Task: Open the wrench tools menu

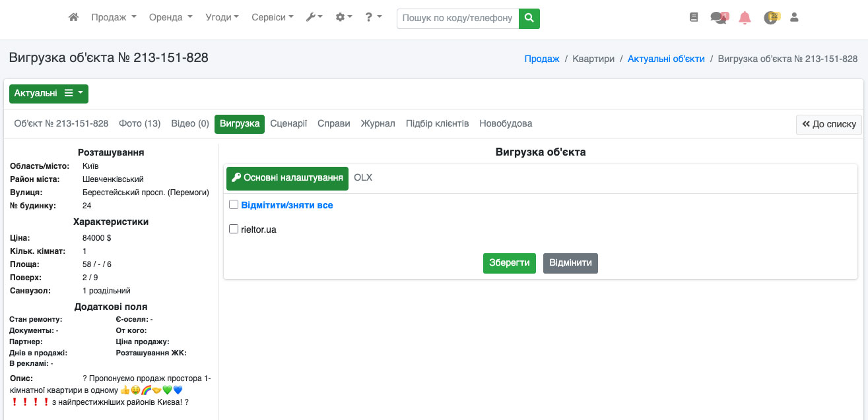Action: pyautogui.click(x=314, y=18)
